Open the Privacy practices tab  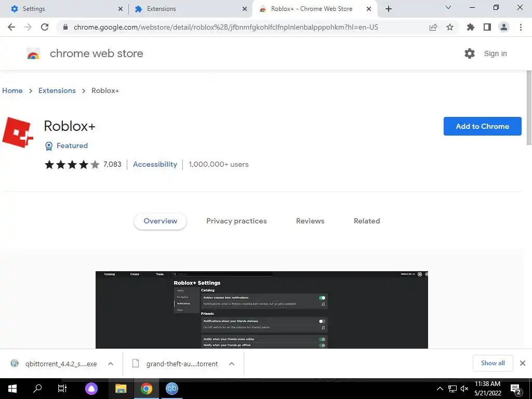point(236,221)
